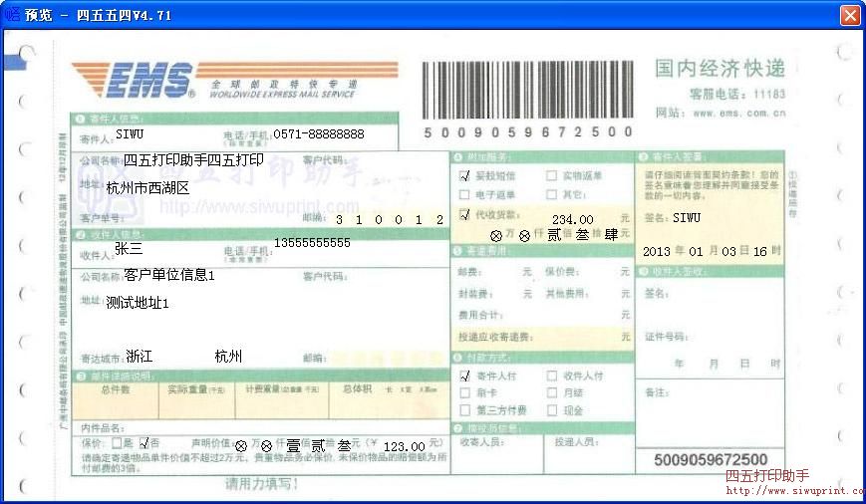Select the 壹 贰 叁 uppercase declared value
This screenshot has width=866, height=504.
click(x=318, y=445)
